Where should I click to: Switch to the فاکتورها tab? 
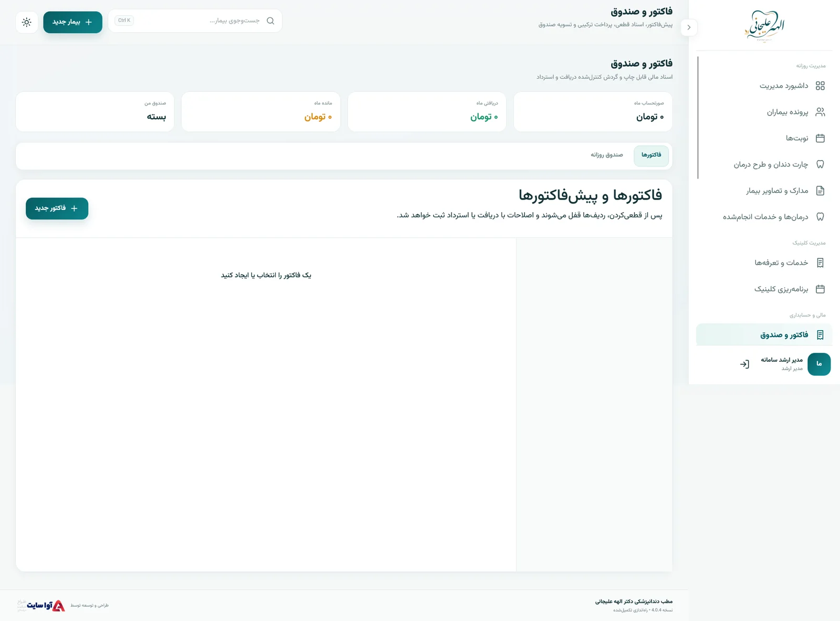click(x=651, y=155)
